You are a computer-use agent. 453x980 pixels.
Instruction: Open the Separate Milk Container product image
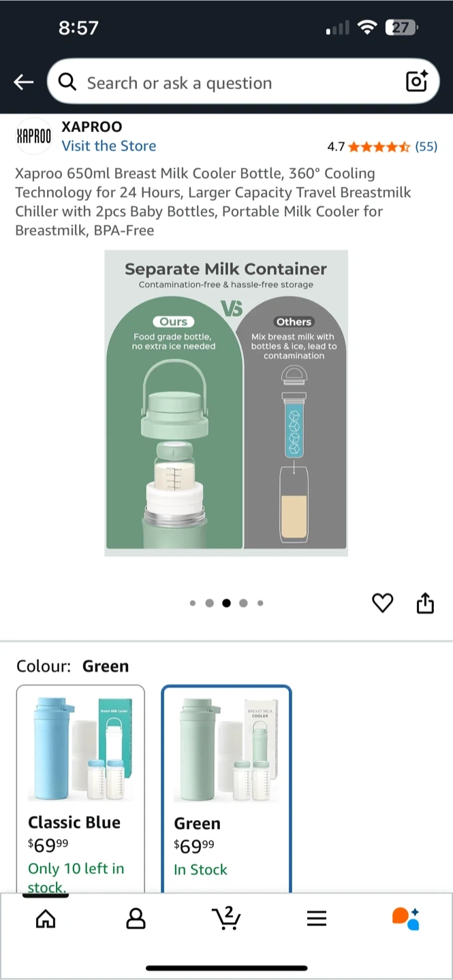click(226, 403)
